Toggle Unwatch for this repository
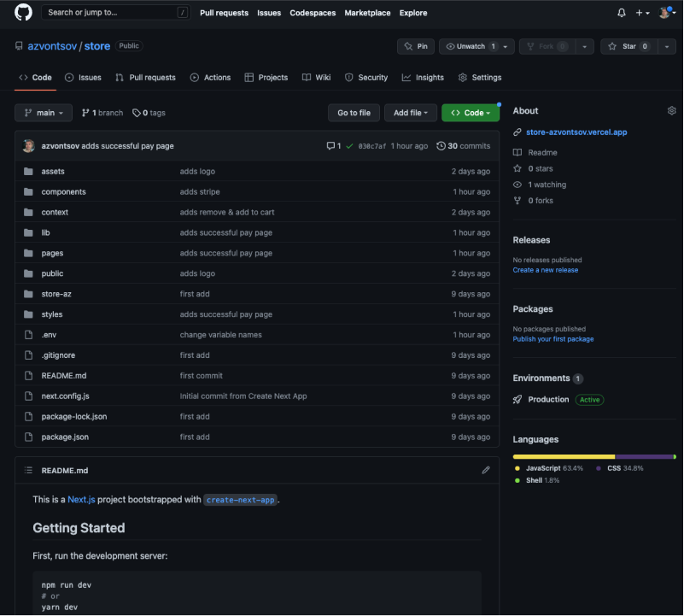 (x=471, y=46)
